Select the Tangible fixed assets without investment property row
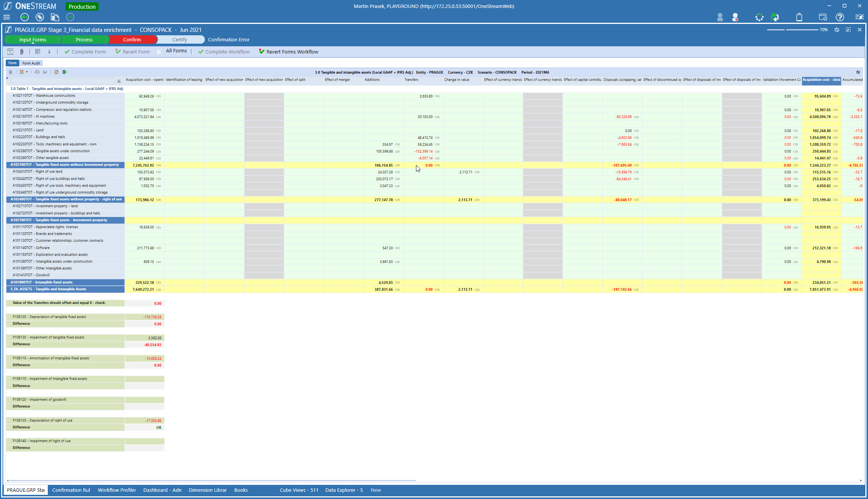The height and width of the screenshot is (499, 868). (65, 165)
